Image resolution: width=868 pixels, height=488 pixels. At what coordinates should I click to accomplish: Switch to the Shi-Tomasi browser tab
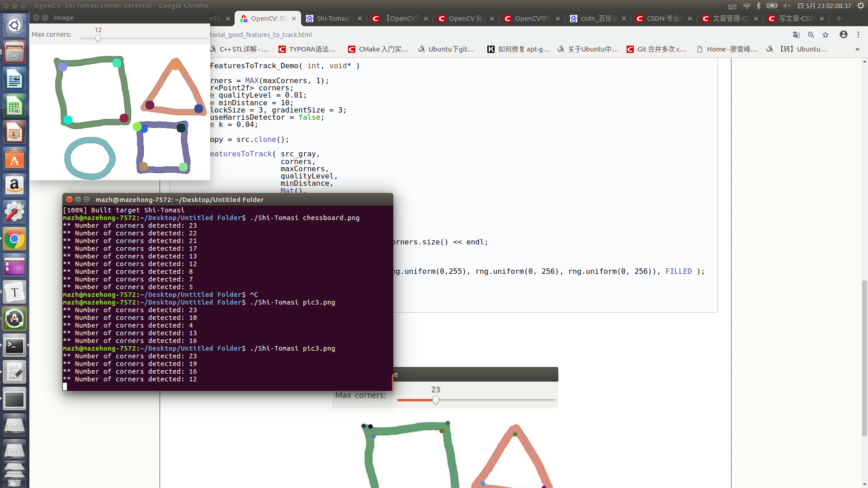pos(333,19)
